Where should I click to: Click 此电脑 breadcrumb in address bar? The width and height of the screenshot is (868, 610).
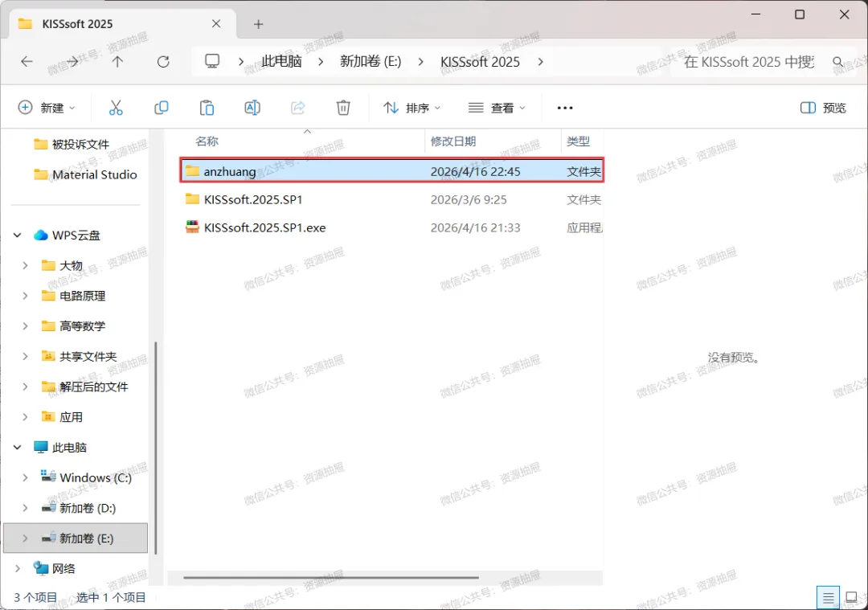point(282,61)
